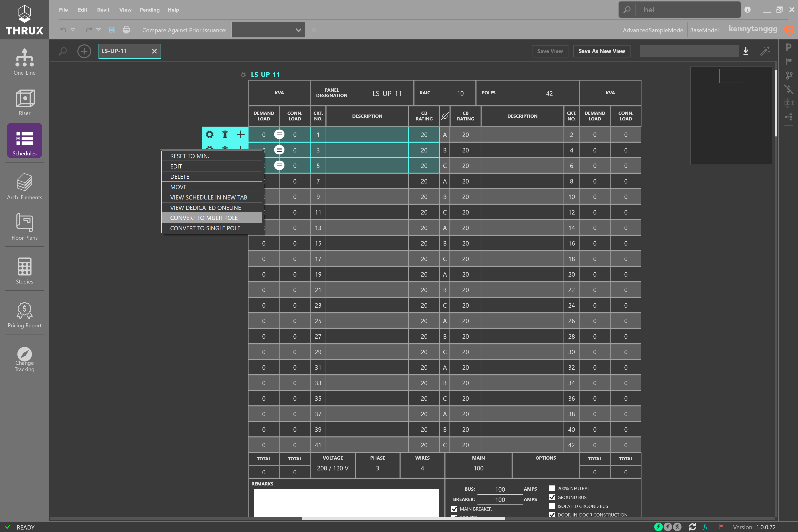Click the BaseModel label
Image resolution: width=798 pixels, height=532 pixels.
point(704,30)
